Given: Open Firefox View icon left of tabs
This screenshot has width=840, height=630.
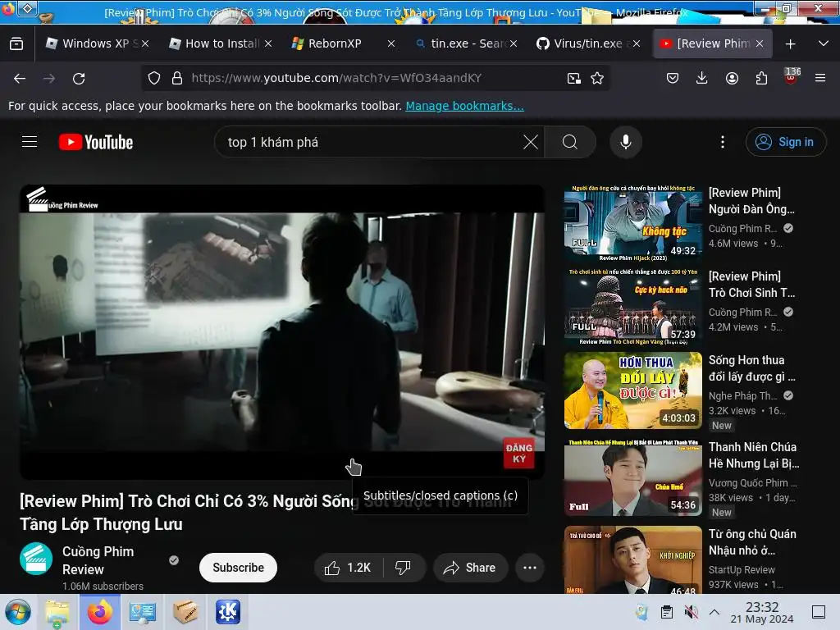Looking at the screenshot, I should (16, 43).
